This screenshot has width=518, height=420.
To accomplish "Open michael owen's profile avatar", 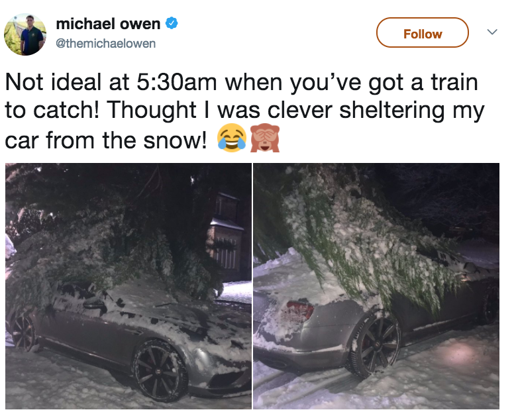I will click(x=25, y=34).
